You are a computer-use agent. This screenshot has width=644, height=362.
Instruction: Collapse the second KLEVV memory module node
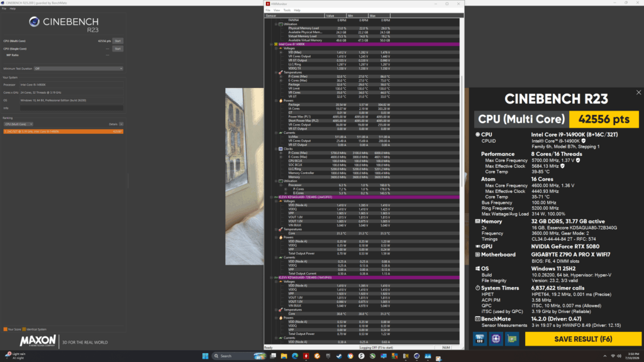271,277
